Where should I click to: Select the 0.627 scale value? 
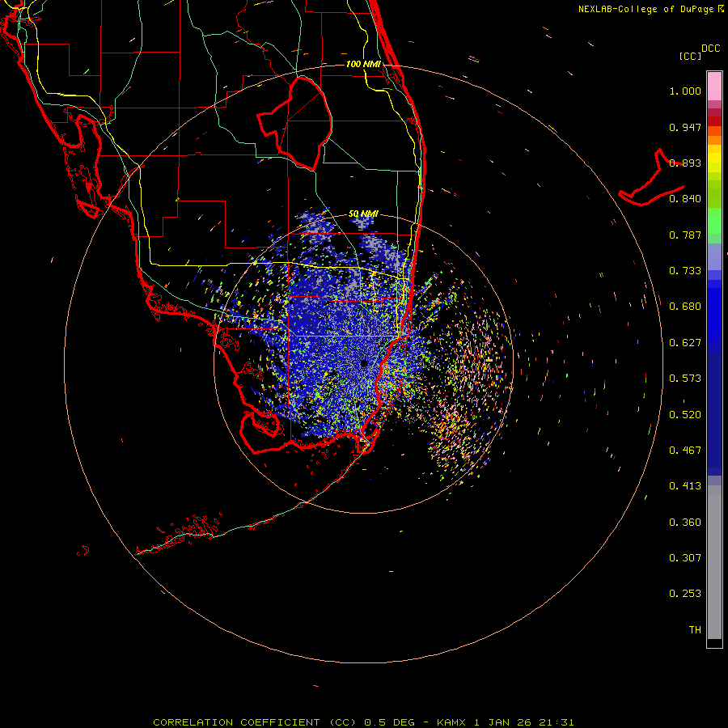click(685, 343)
